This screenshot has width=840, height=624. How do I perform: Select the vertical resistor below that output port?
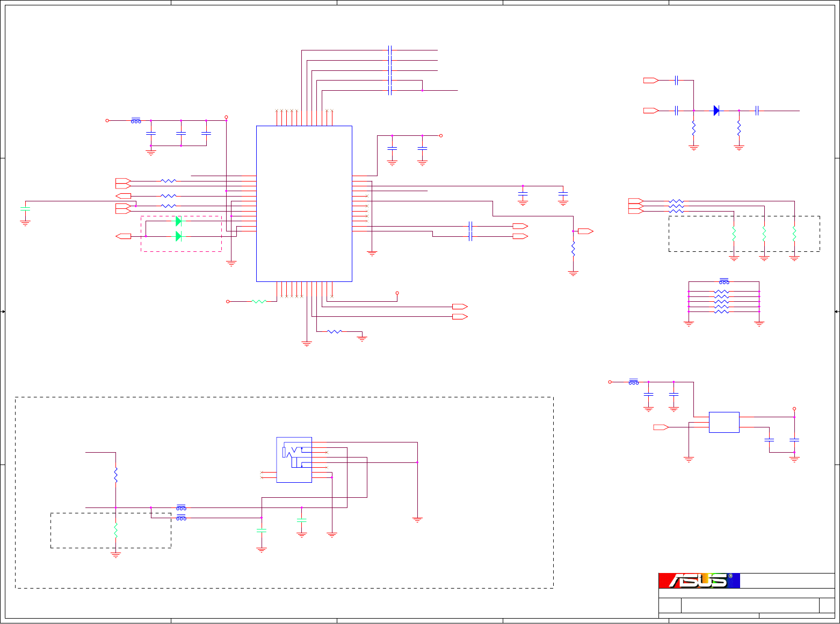coord(573,249)
